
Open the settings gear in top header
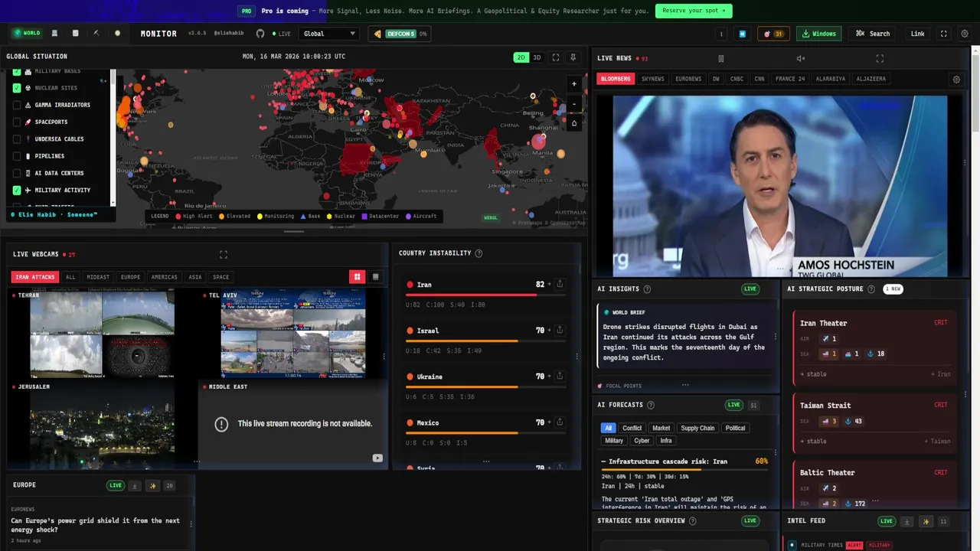click(965, 34)
